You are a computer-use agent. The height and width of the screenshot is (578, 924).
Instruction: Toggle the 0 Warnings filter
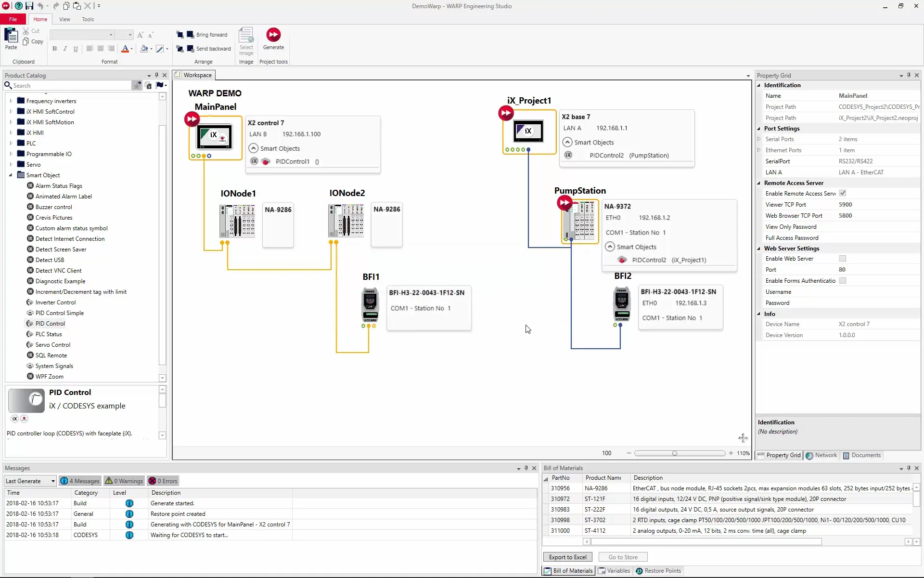click(124, 481)
